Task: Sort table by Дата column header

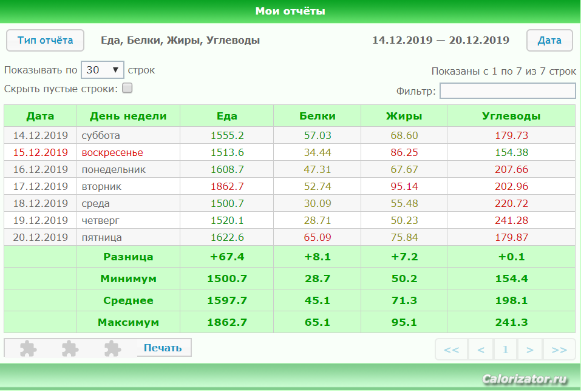Action: point(40,116)
